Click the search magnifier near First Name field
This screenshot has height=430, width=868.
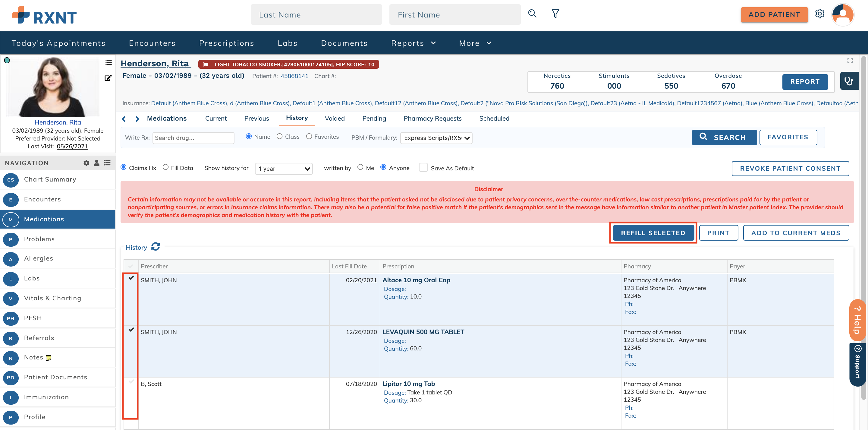pos(532,14)
